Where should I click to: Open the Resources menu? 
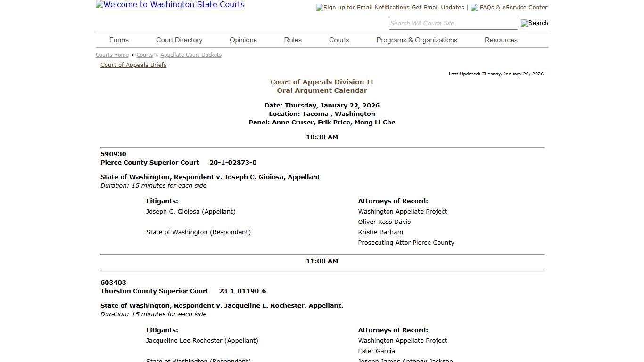(x=501, y=40)
